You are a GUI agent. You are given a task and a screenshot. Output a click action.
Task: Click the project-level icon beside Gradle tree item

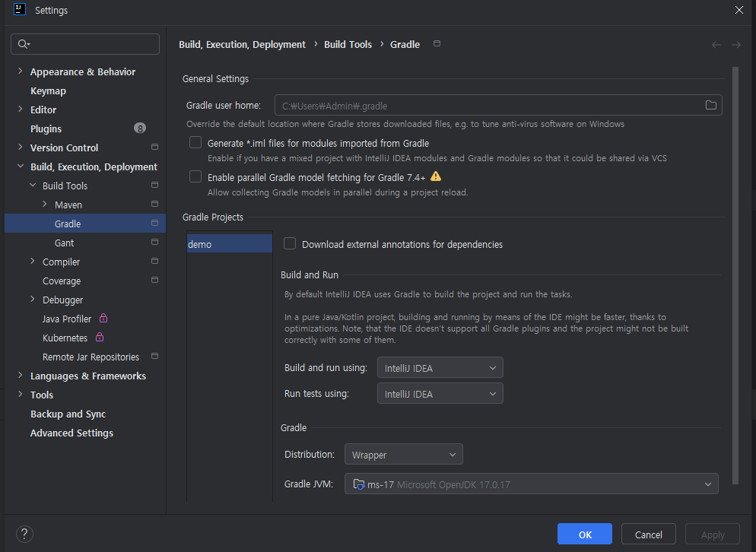154,224
